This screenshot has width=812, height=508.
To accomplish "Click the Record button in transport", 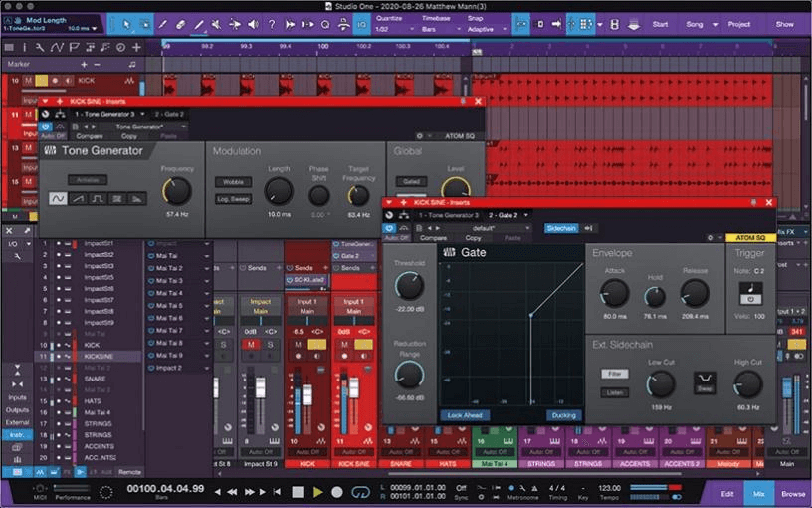I will click(x=337, y=492).
